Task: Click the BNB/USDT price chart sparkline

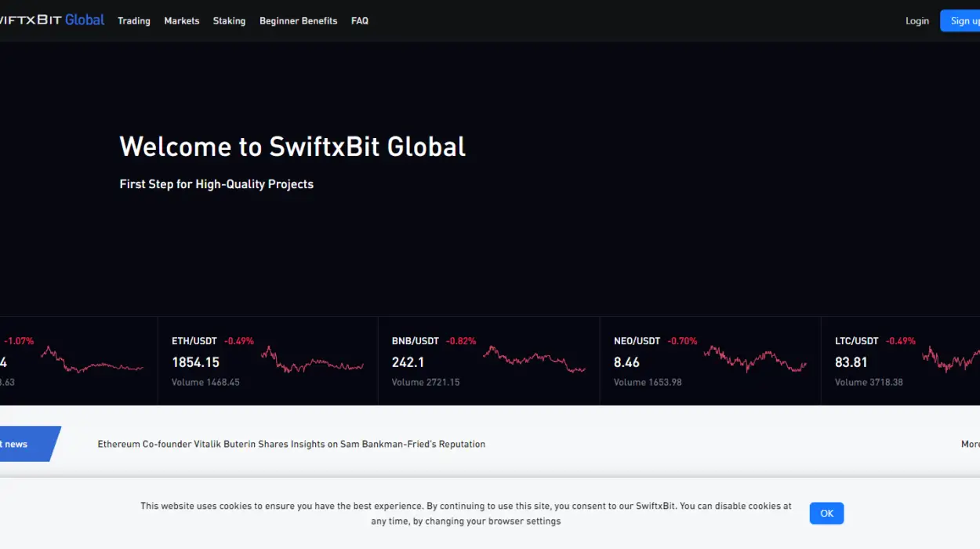Action: [x=534, y=358]
